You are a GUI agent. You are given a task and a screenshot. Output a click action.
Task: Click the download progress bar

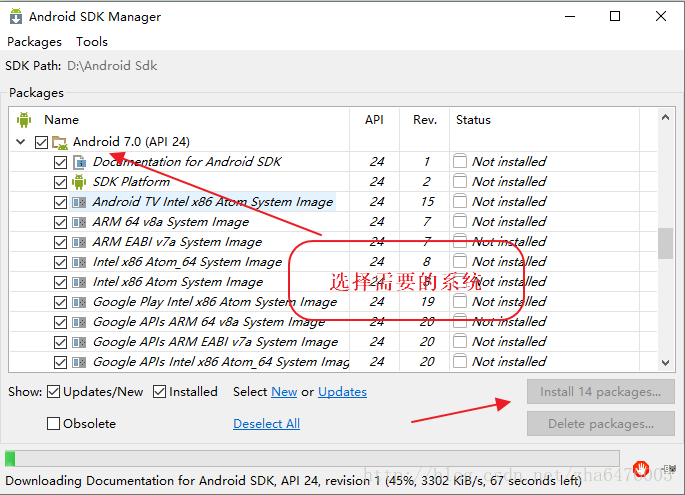pyautogui.click(x=312, y=459)
